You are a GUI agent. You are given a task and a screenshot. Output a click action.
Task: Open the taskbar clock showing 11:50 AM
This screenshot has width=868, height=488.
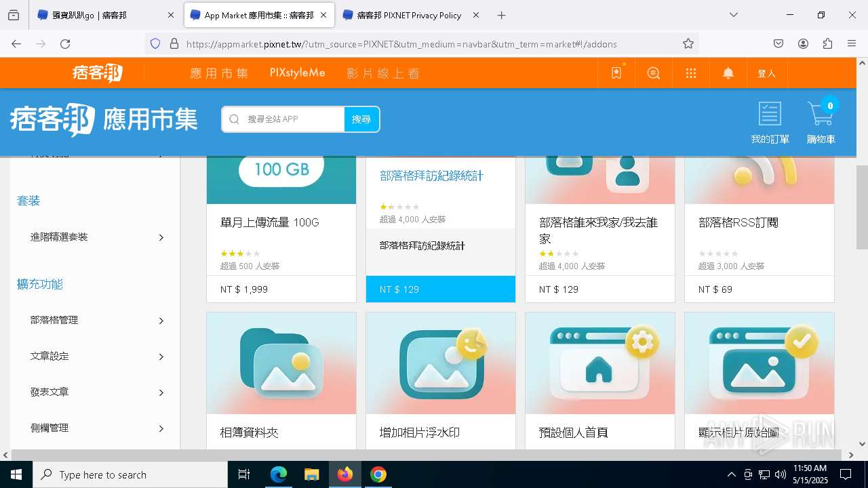810,474
